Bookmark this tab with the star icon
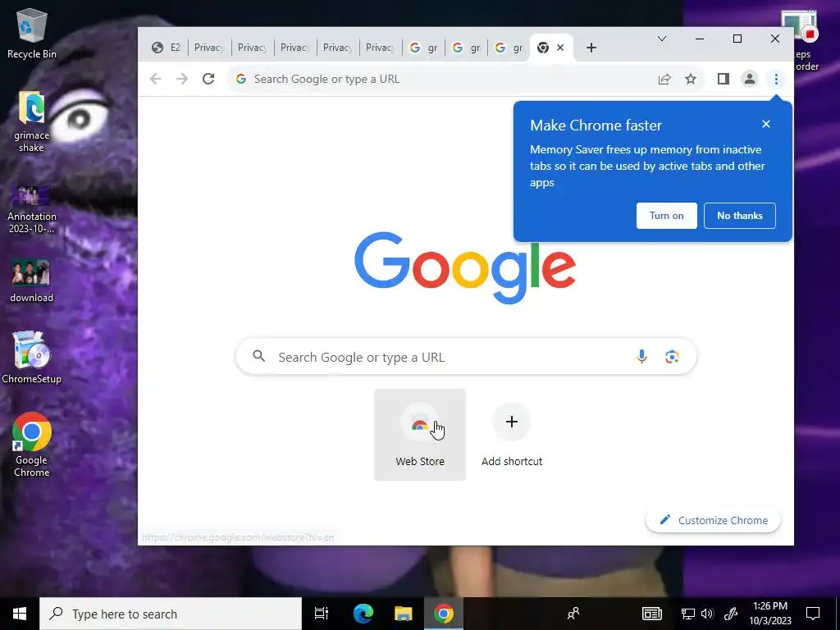The height and width of the screenshot is (630, 840). (x=691, y=80)
